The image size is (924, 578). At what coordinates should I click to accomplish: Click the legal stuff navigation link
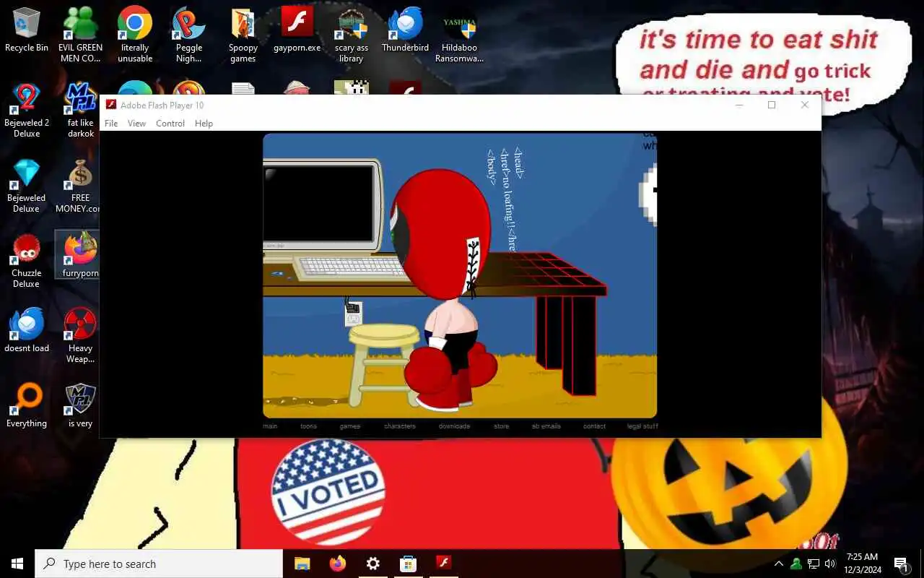coord(642,426)
